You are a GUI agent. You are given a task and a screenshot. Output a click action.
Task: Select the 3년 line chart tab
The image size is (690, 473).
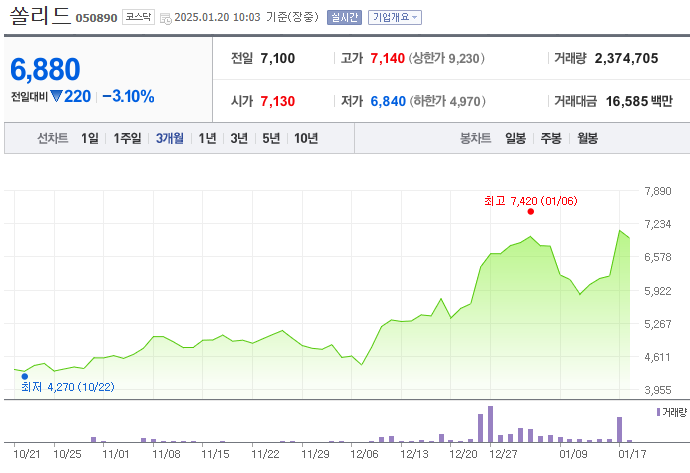tap(239, 138)
